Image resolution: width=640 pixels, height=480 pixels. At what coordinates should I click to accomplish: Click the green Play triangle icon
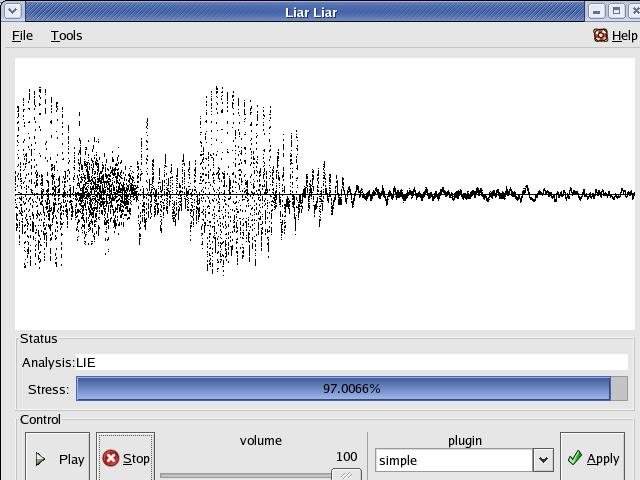pos(41,459)
